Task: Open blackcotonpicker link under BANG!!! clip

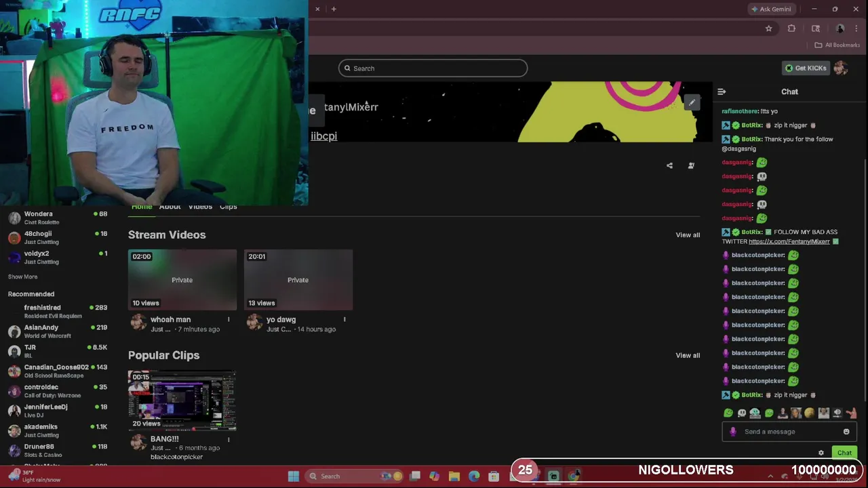Action: click(176, 457)
